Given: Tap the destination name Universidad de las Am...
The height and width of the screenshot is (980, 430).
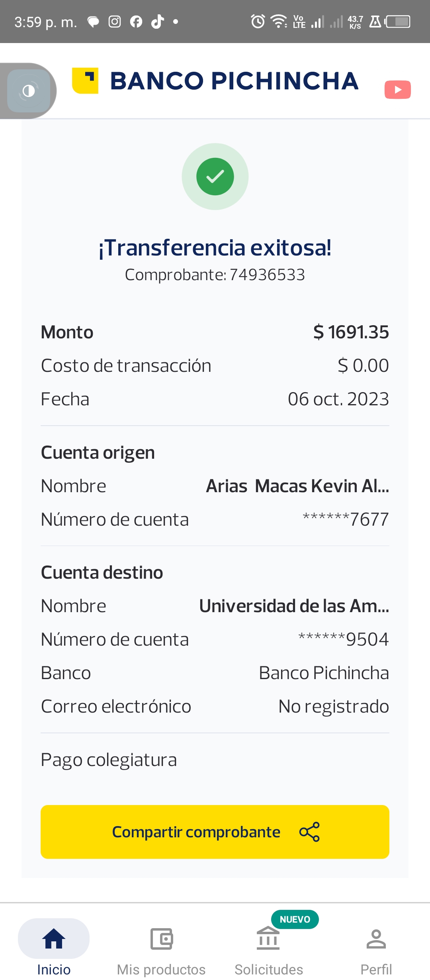Looking at the screenshot, I should pyautogui.click(x=294, y=606).
